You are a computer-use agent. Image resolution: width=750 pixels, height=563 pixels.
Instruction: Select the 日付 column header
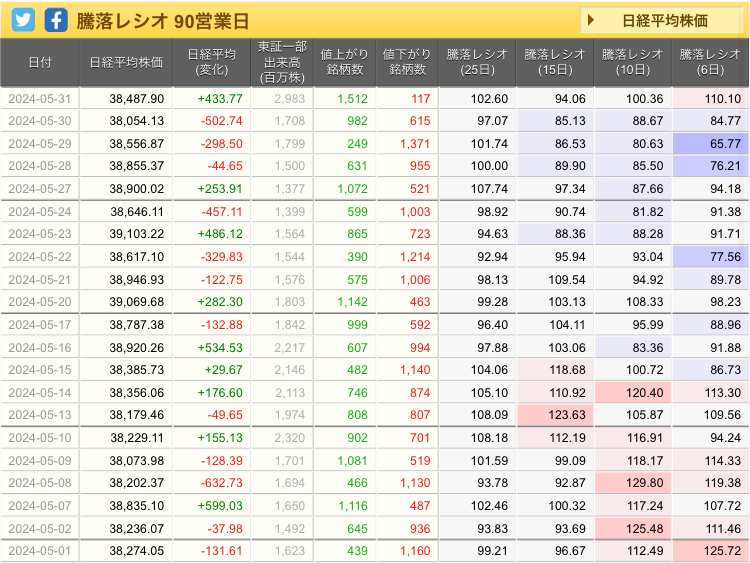[x=40, y=63]
